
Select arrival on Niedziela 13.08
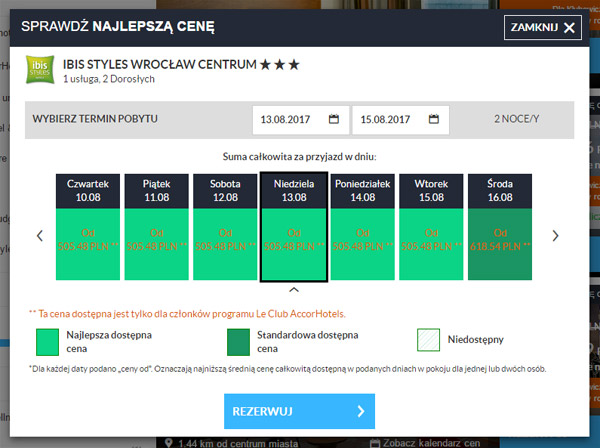(x=294, y=227)
